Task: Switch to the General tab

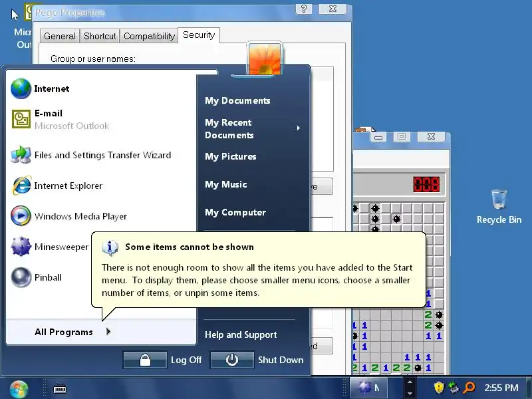Action: pyautogui.click(x=60, y=36)
